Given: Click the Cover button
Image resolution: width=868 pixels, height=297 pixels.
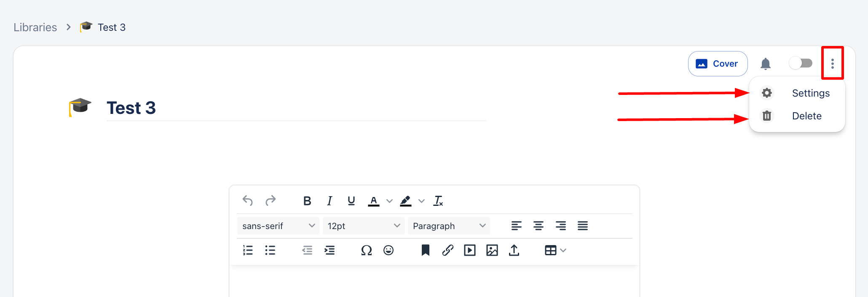Looking at the screenshot, I should pos(718,64).
